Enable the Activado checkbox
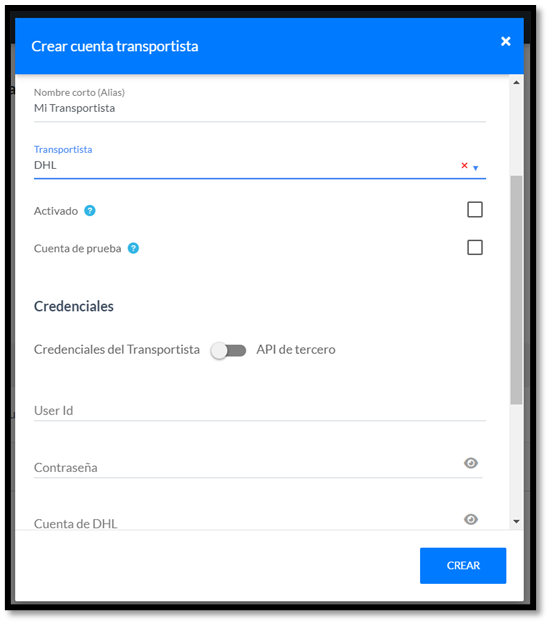Image resolution: width=549 pixels, height=623 pixels. coord(475,209)
